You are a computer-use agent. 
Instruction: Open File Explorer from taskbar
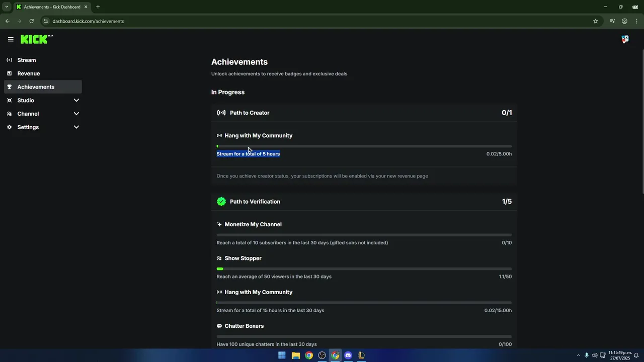tap(295, 355)
